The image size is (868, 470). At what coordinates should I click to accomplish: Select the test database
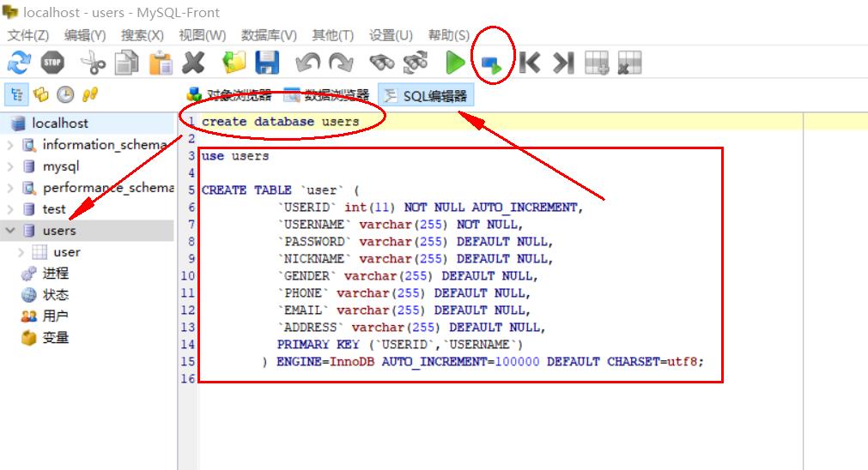click(x=54, y=209)
